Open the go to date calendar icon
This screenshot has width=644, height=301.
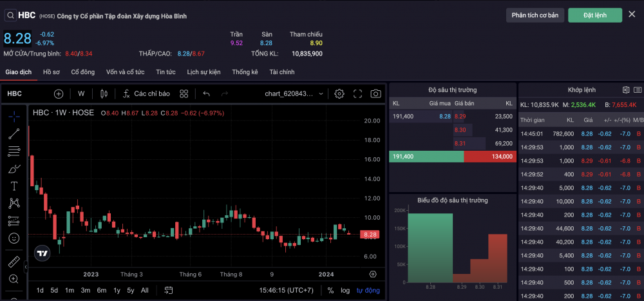(168, 290)
